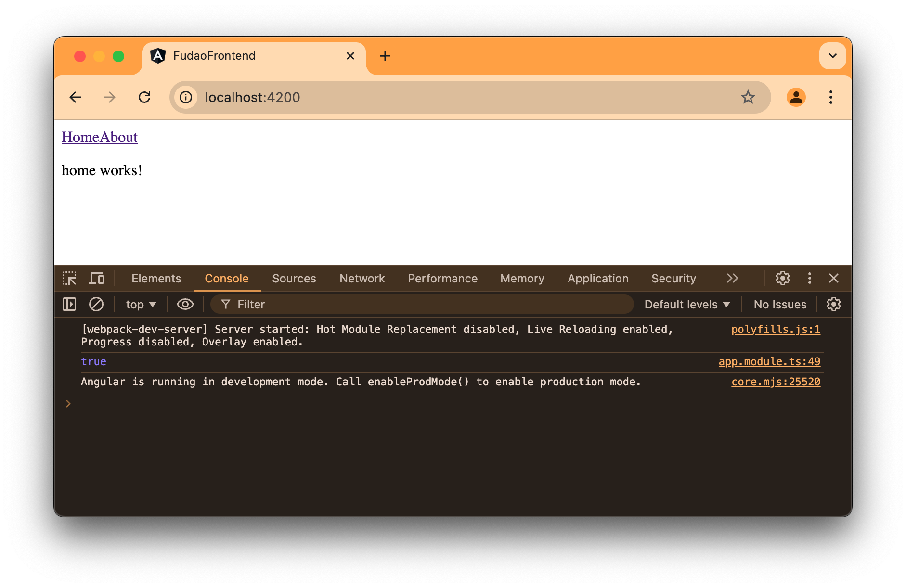Toggle the device emulation toolbar
The image size is (906, 588).
(x=96, y=278)
